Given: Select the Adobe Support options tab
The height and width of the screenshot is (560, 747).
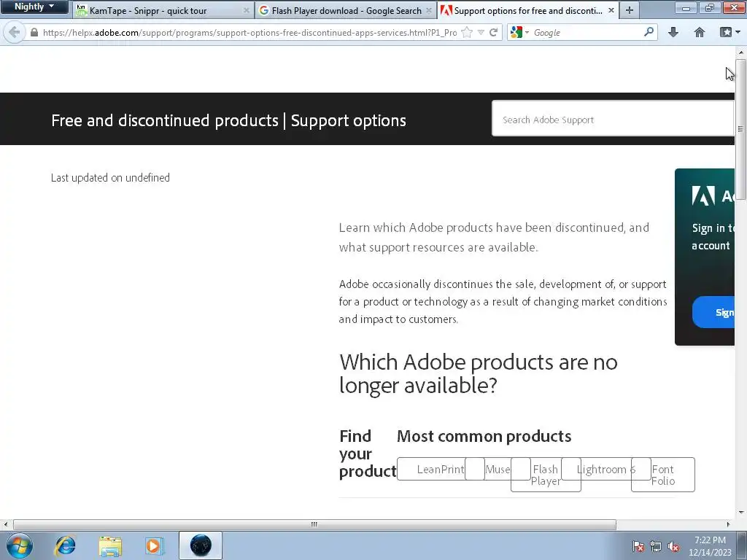Looking at the screenshot, I should point(528,10).
